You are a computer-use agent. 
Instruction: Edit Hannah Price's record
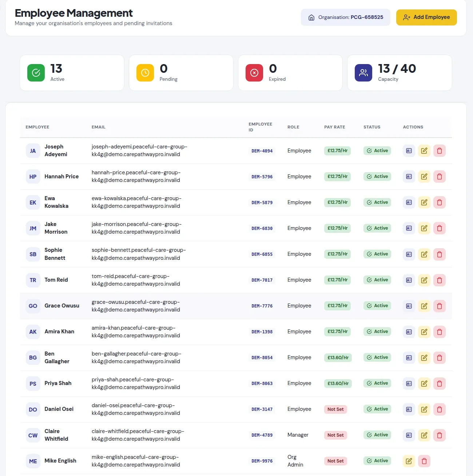click(x=424, y=176)
